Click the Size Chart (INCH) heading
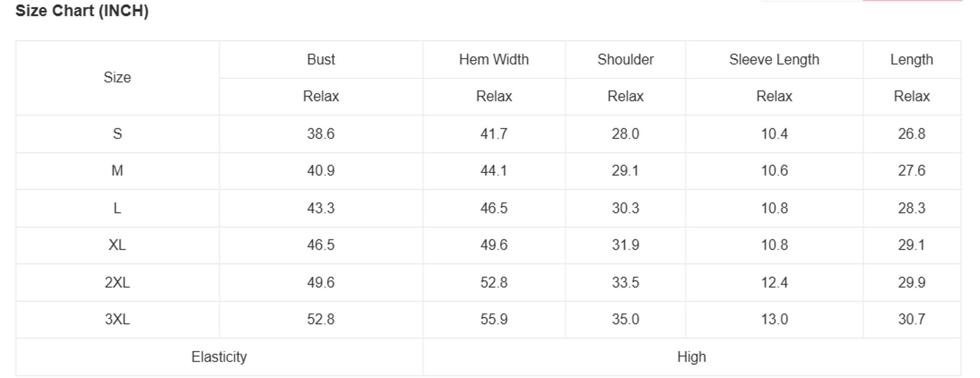The height and width of the screenshot is (378, 980). (82, 11)
